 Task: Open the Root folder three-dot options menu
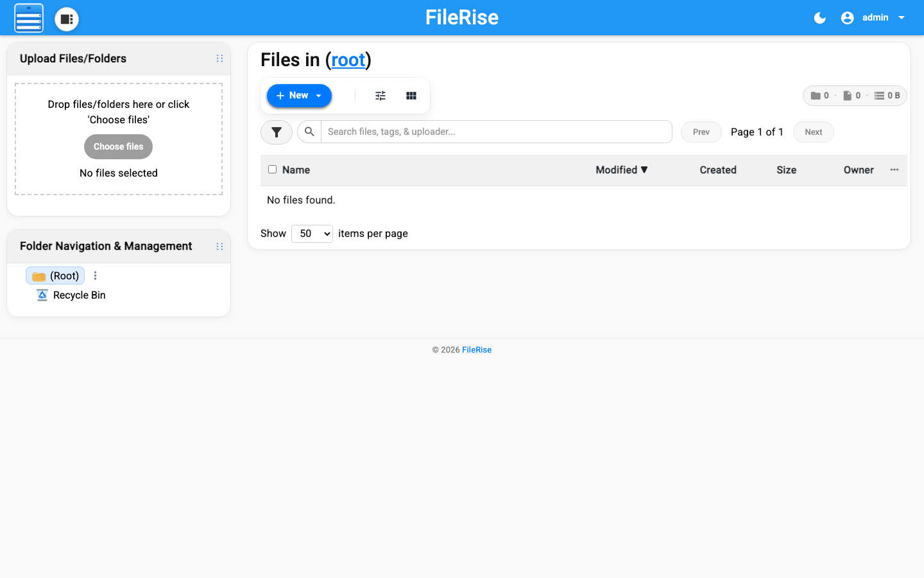pos(96,276)
